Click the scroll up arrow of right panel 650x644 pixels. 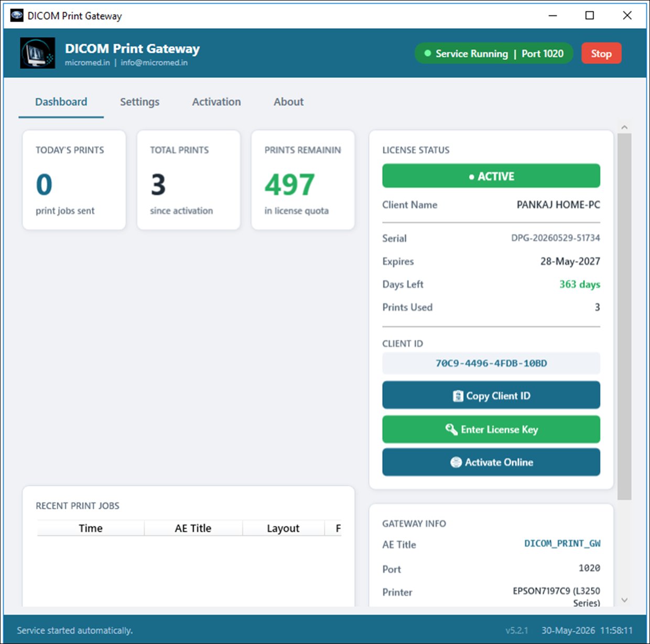pyautogui.click(x=624, y=127)
